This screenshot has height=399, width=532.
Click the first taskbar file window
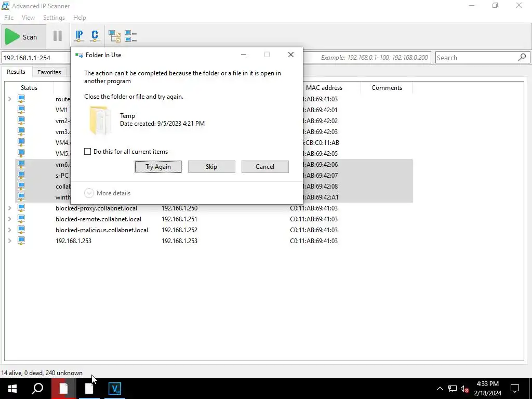coord(63,389)
